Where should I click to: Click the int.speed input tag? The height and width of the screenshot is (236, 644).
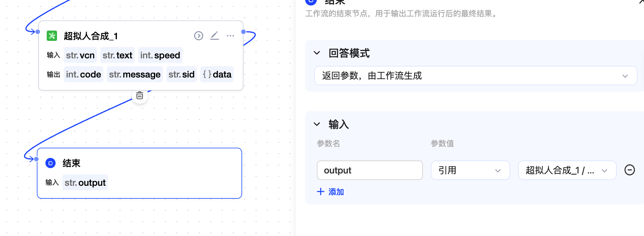pyautogui.click(x=160, y=55)
